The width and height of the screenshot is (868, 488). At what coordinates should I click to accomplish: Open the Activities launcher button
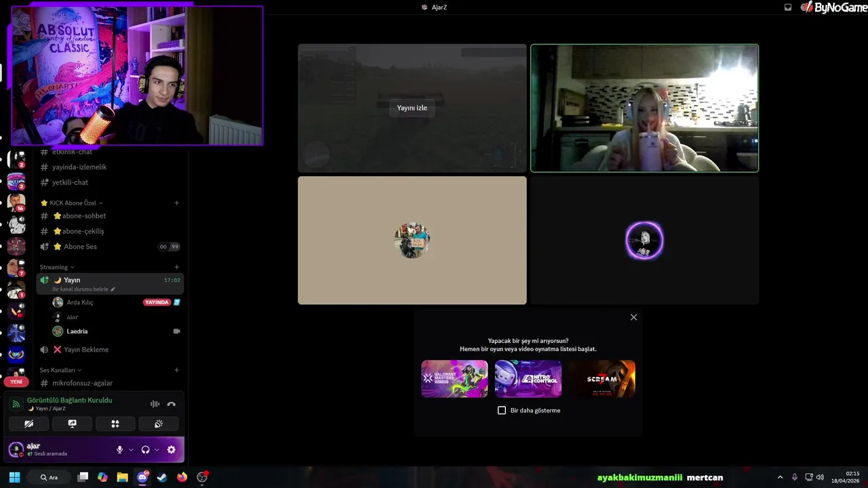tap(115, 424)
